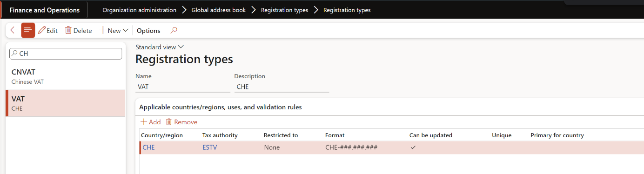Image resolution: width=644 pixels, height=174 pixels.
Task: Select the VAT CHE list entry
Action: tap(66, 103)
